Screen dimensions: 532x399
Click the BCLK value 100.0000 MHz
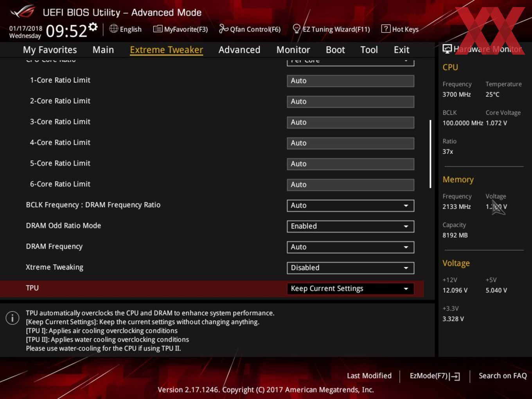click(x=463, y=123)
